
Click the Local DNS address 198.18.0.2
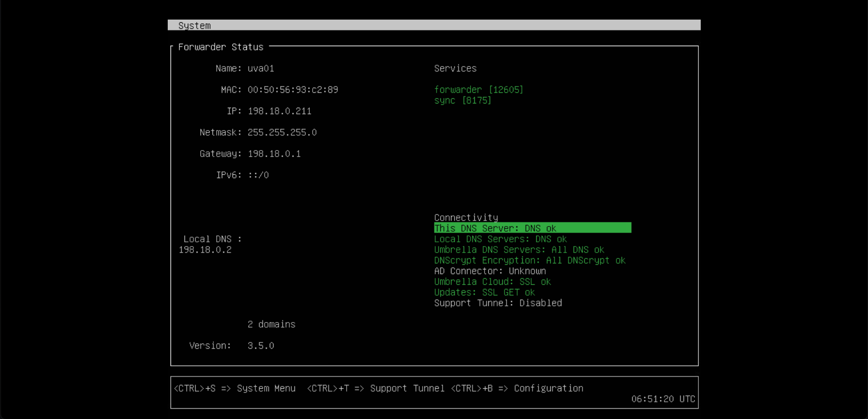tap(205, 250)
